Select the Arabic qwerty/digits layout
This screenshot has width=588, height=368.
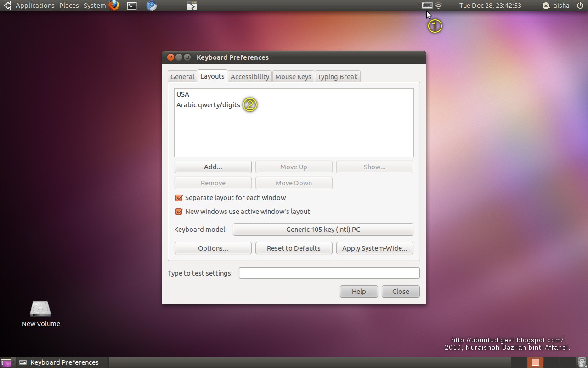(x=208, y=104)
